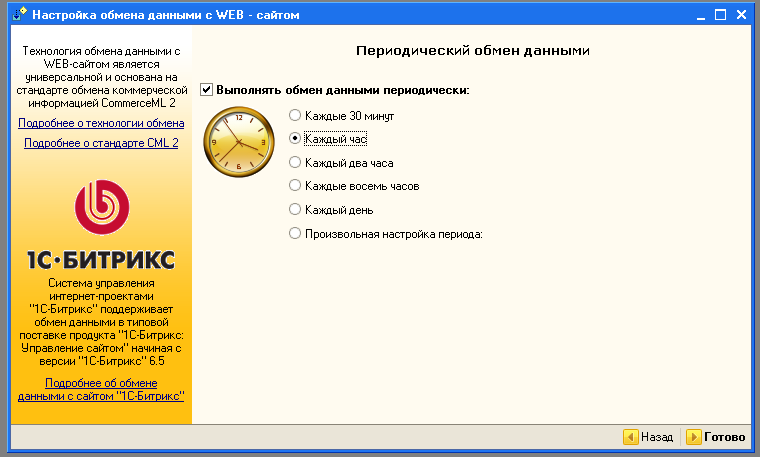Click the 1С-БИТРИКС wordmark text

(x=101, y=260)
